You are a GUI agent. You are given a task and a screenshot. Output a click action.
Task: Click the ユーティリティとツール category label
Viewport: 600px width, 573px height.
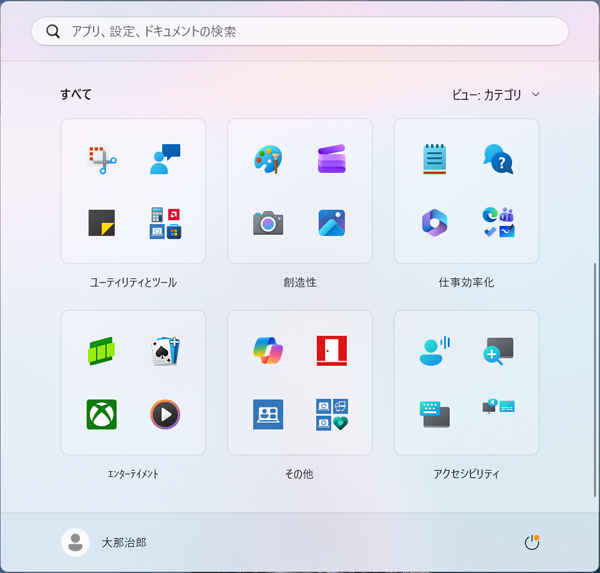[x=133, y=282]
